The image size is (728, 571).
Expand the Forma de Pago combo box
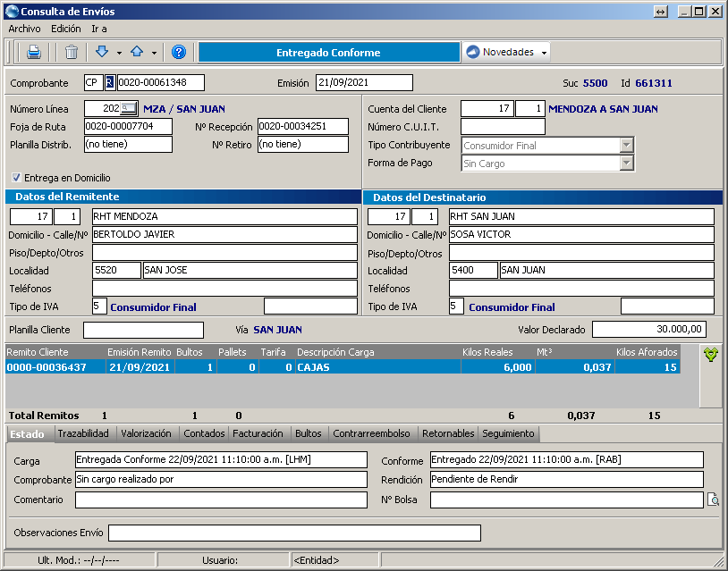point(626,164)
